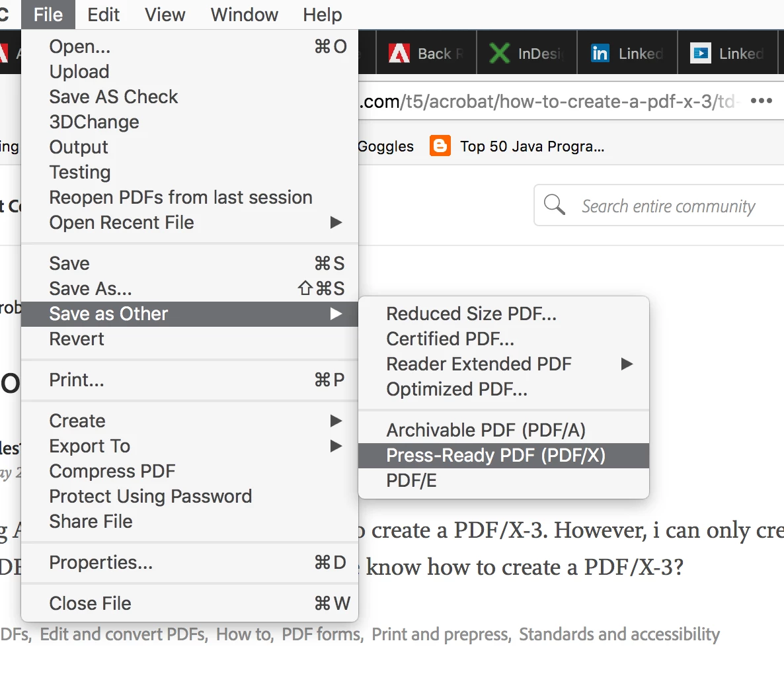Viewport: 784px width, 676px height.
Task: Choose Protect Using Password
Action: [190, 496]
